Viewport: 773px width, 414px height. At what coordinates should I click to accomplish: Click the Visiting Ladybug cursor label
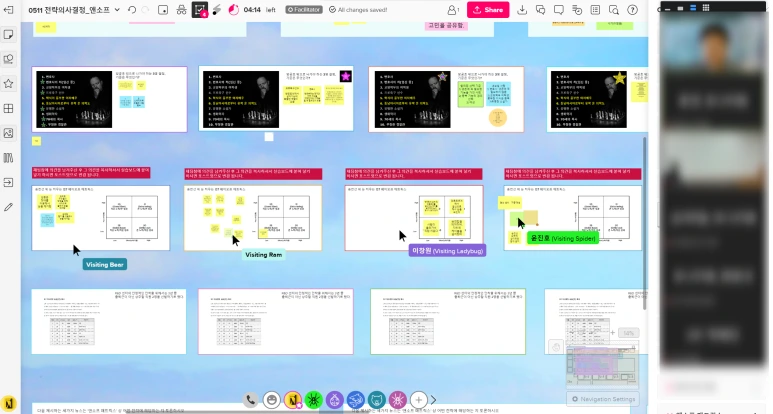pyautogui.click(x=448, y=250)
